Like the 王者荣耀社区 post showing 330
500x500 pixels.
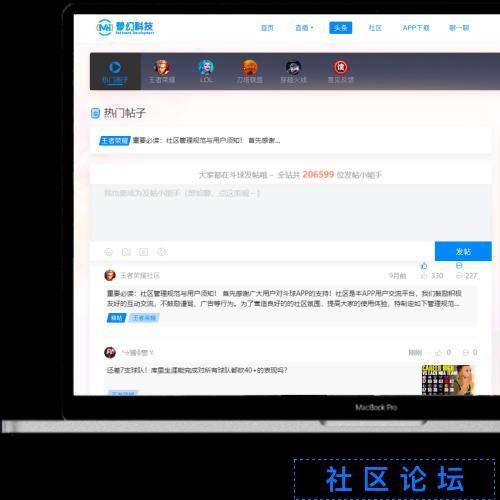432,276
